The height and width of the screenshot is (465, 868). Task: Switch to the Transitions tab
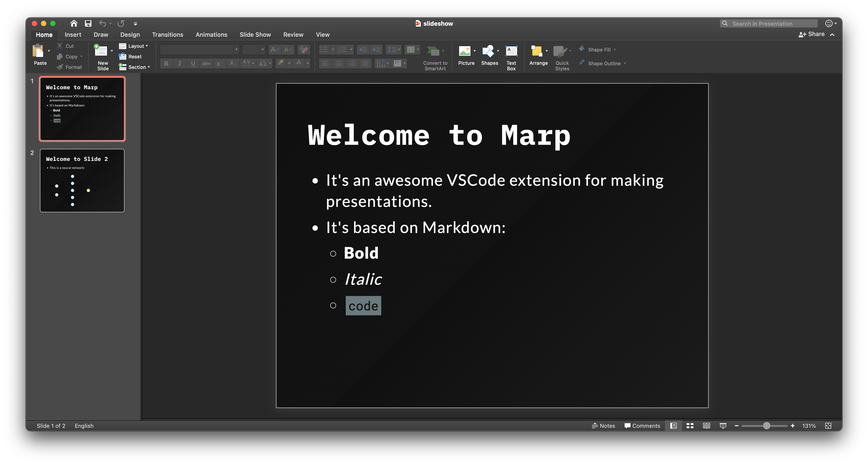[167, 35]
